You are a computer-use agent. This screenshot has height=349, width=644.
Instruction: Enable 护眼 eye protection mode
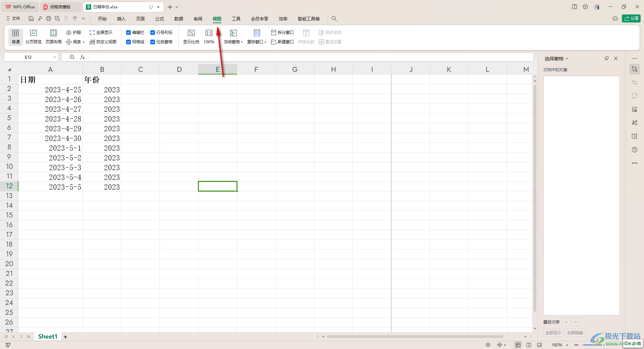pyautogui.click(x=73, y=33)
